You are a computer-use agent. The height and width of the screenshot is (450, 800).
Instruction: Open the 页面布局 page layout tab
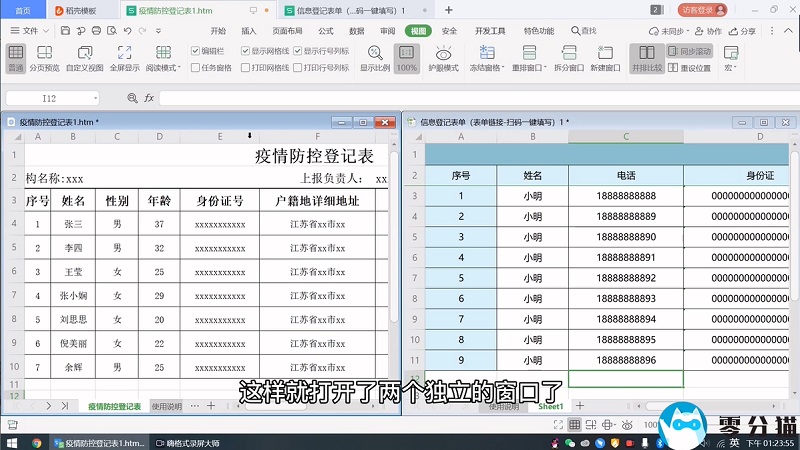click(287, 31)
